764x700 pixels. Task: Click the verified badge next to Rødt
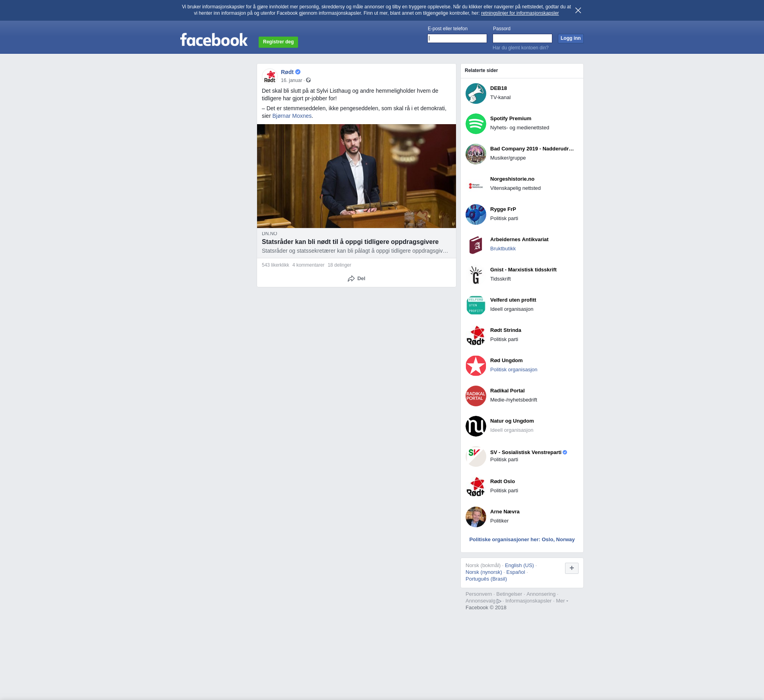click(x=298, y=72)
